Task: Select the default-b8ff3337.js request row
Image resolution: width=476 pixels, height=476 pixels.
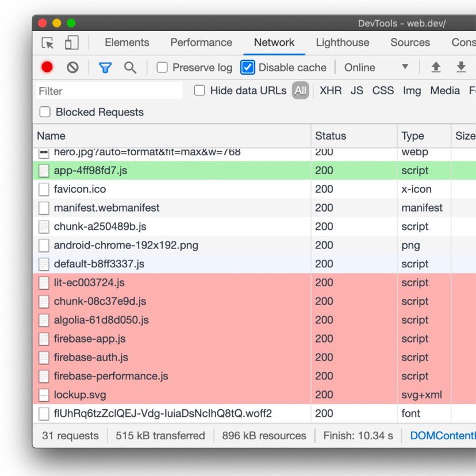Action: (x=255, y=264)
